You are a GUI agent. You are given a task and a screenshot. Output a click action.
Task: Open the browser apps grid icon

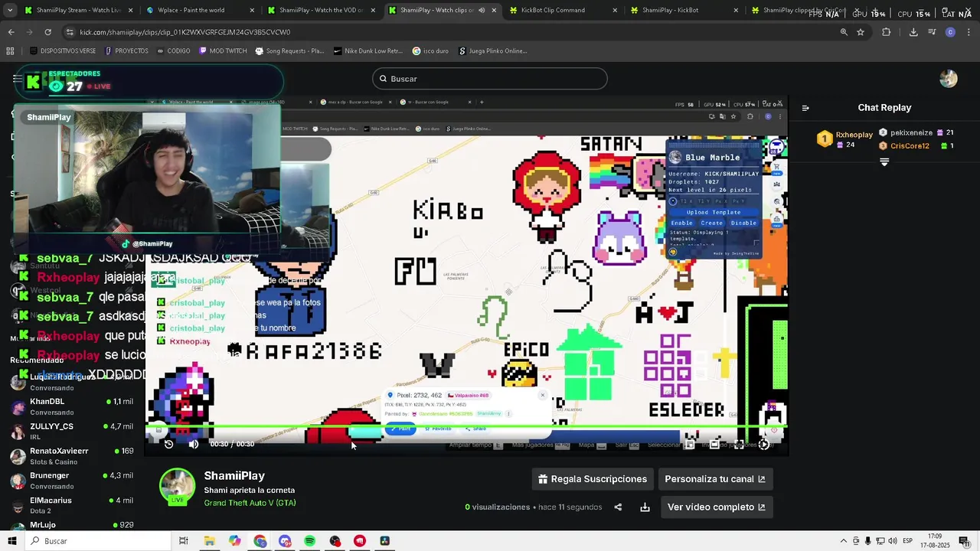[x=10, y=51]
